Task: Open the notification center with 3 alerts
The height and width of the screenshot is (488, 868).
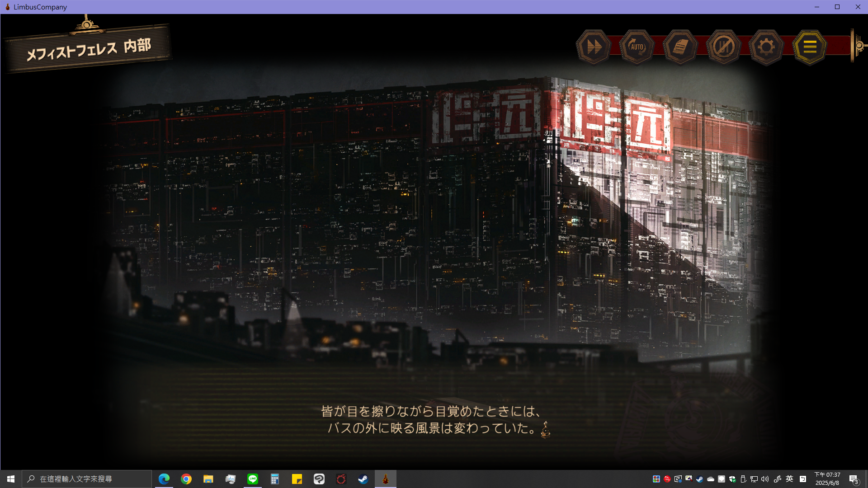Action: pos(854,479)
